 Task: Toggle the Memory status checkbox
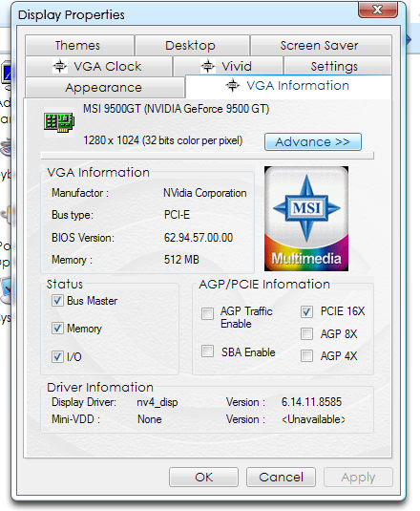pos(57,329)
